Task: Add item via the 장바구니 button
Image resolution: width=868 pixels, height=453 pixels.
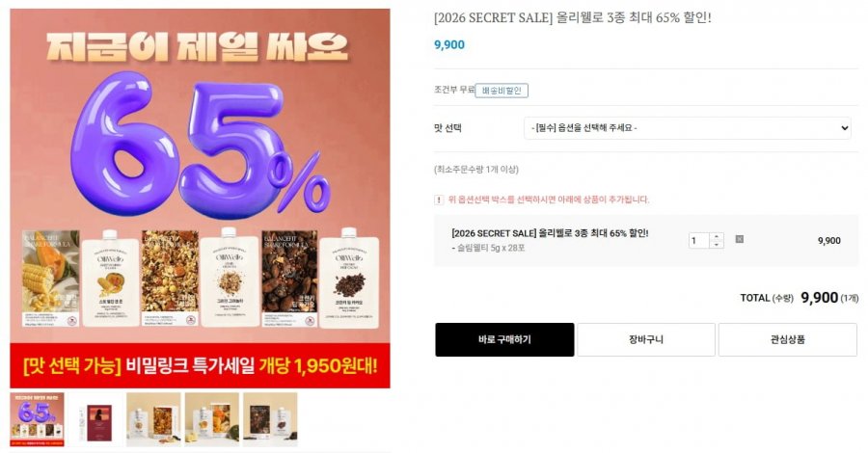Action: click(x=646, y=339)
